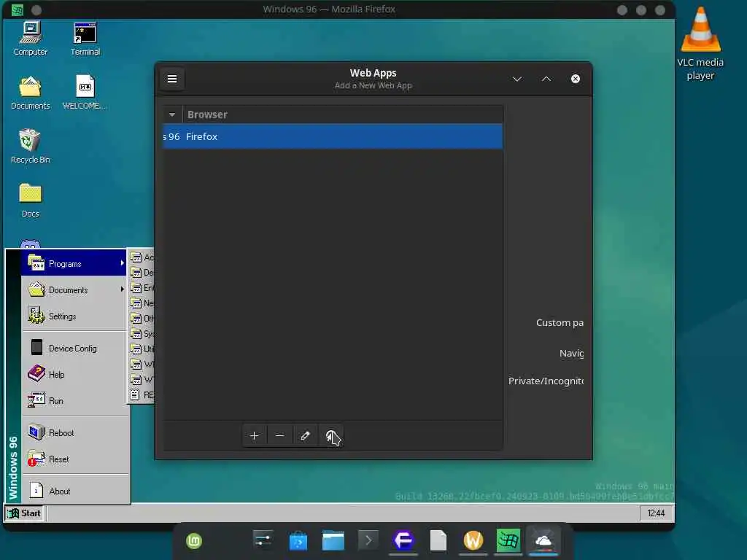Click the Browser column header
This screenshot has width=747, height=560.
point(343,114)
